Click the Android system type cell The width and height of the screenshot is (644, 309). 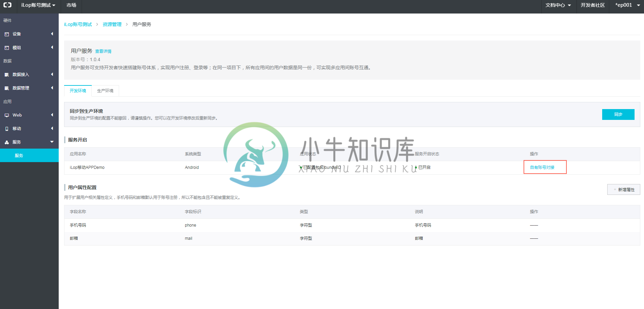[x=192, y=168]
